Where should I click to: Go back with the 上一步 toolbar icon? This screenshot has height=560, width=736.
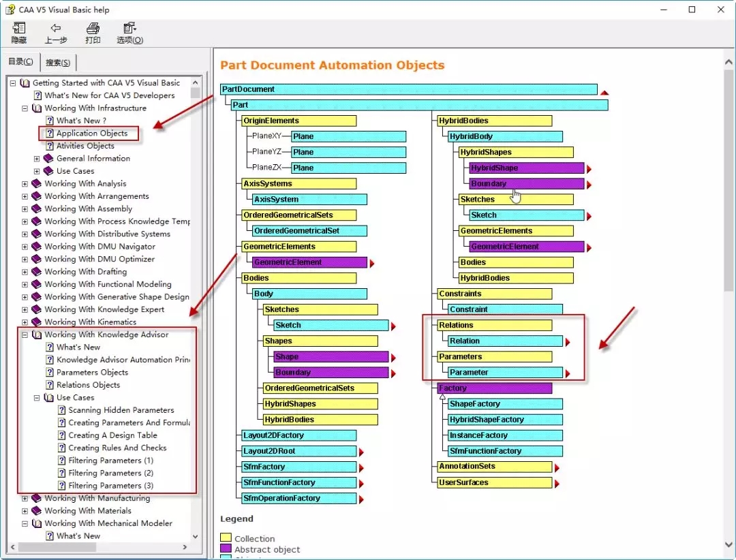click(56, 28)
